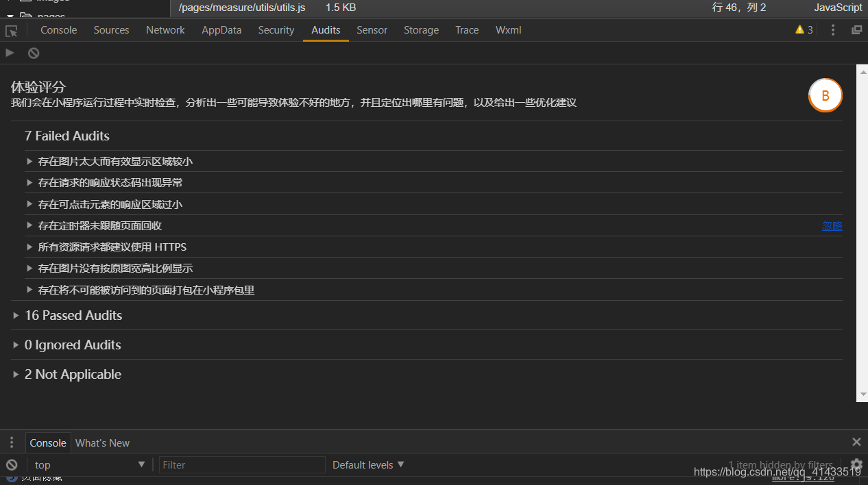Open the Wxml tab

point(509,30)
